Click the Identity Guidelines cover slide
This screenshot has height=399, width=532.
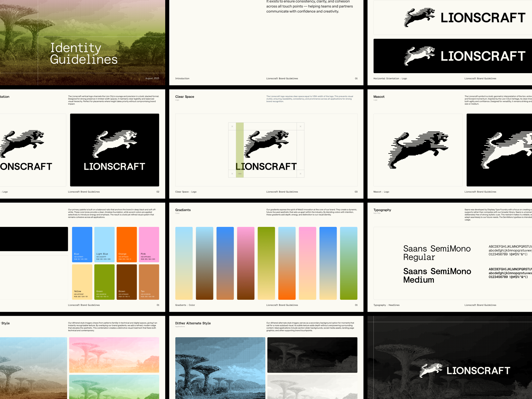click(x=82, y=43)
